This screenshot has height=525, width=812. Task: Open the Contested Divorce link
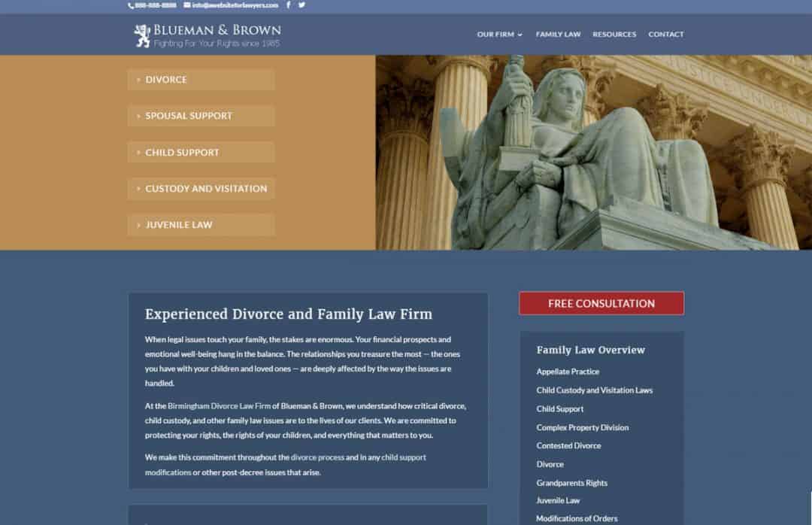[568, 446]
